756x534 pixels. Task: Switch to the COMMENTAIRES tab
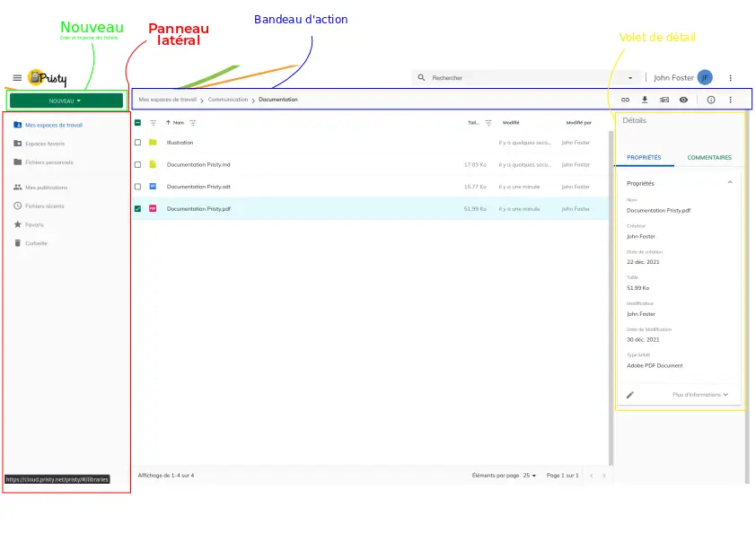[709, 157]
